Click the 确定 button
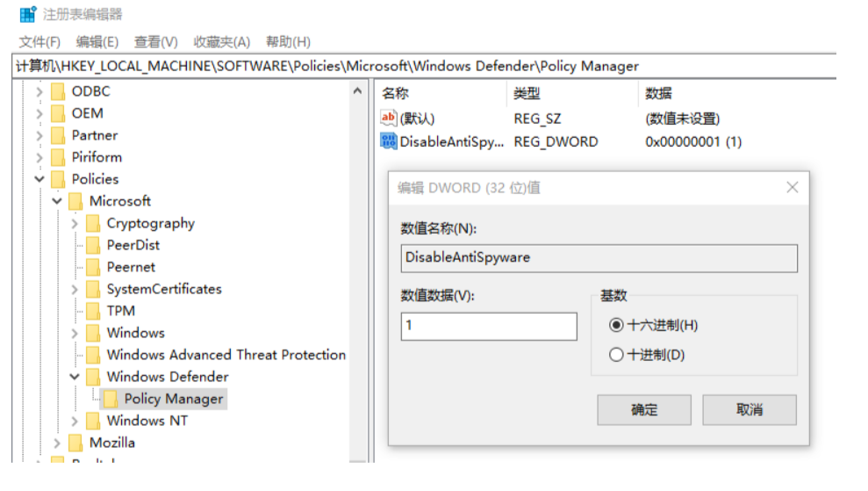This screenshot has width=868, height=491. [644, 410]
